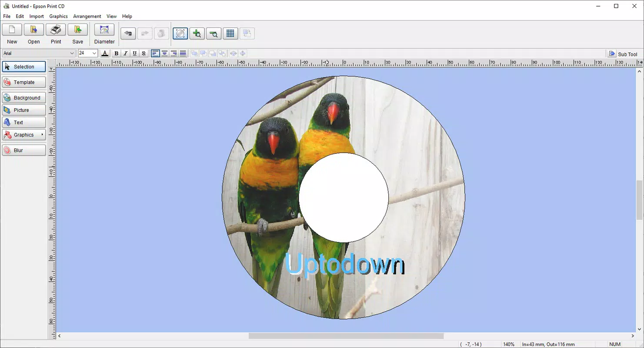
Task: Open the Diameter settings icon
Action: (x=104, y=30)
